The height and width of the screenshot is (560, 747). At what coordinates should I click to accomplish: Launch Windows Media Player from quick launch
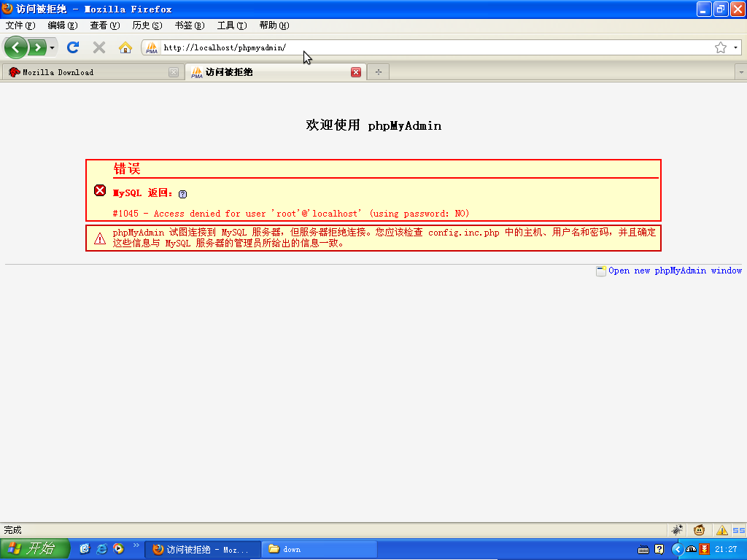pyautogui.click(x=118, y=548)
